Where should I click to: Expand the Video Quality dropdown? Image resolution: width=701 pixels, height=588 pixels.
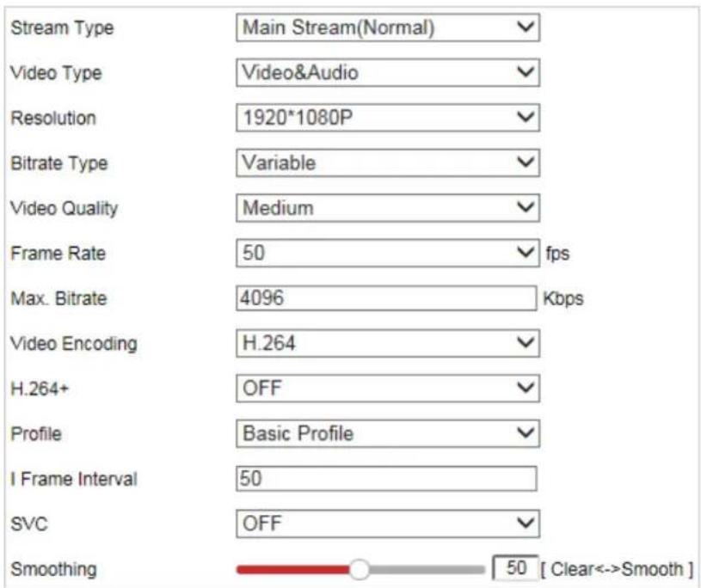point(388,208)
